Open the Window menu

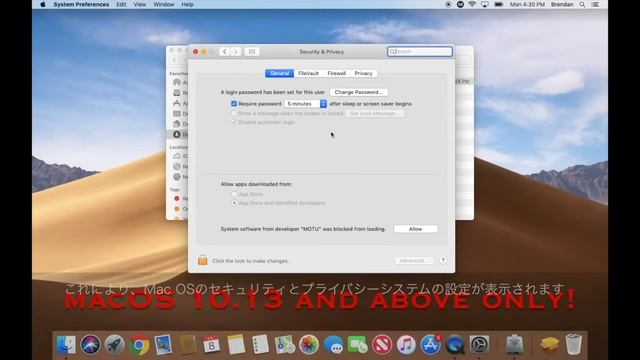164,4
